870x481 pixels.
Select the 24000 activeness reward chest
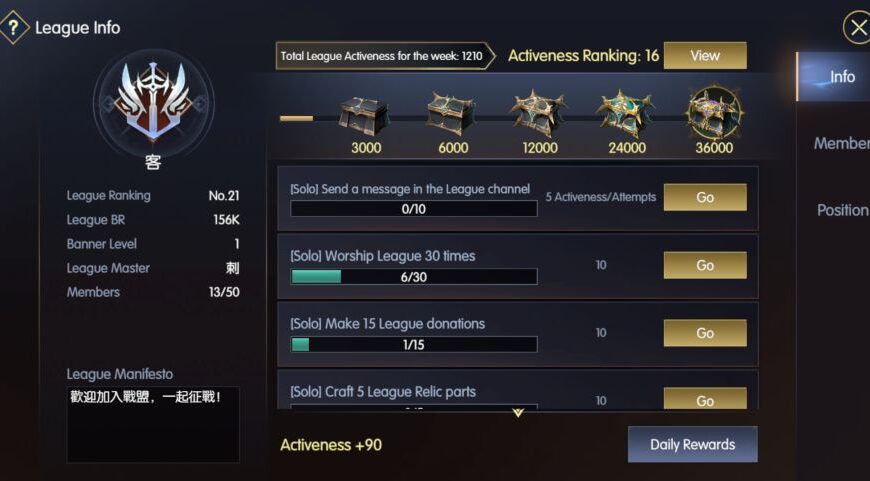626,114
